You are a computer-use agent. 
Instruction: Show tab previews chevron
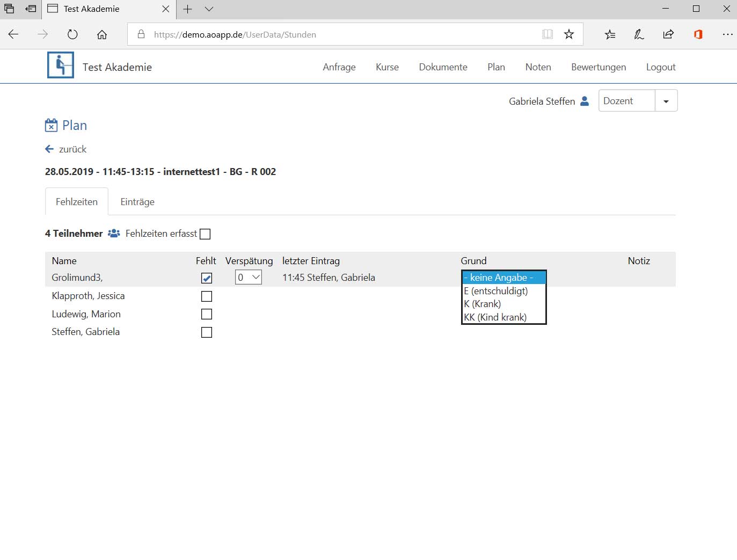tap(209, 9)
